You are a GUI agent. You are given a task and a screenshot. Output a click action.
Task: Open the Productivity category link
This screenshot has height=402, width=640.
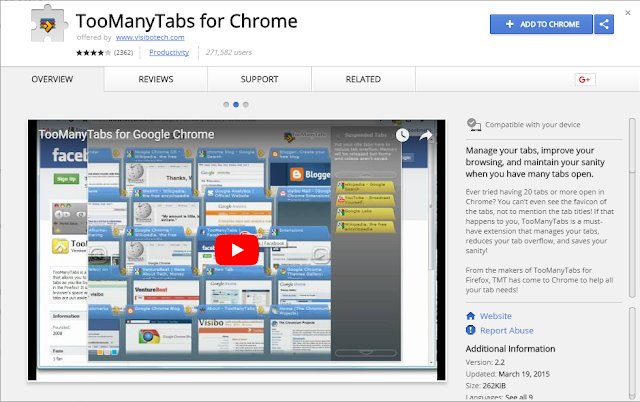(x=169, y=52)
